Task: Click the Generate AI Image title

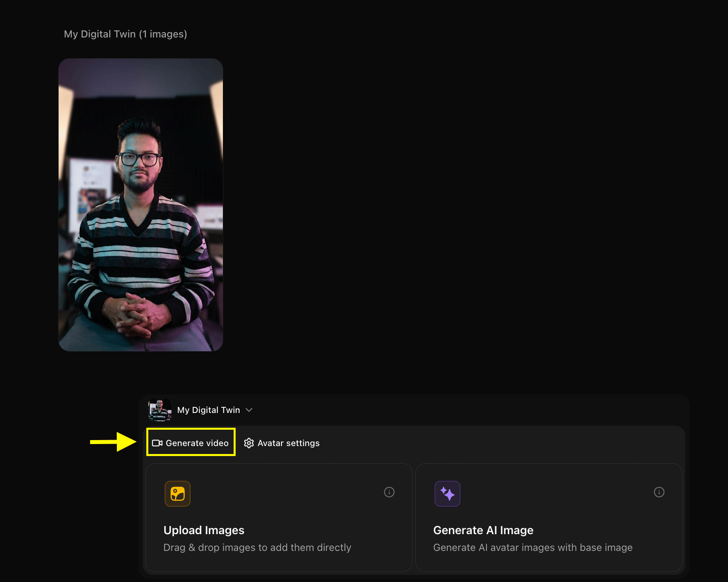Action: (483, 530)
